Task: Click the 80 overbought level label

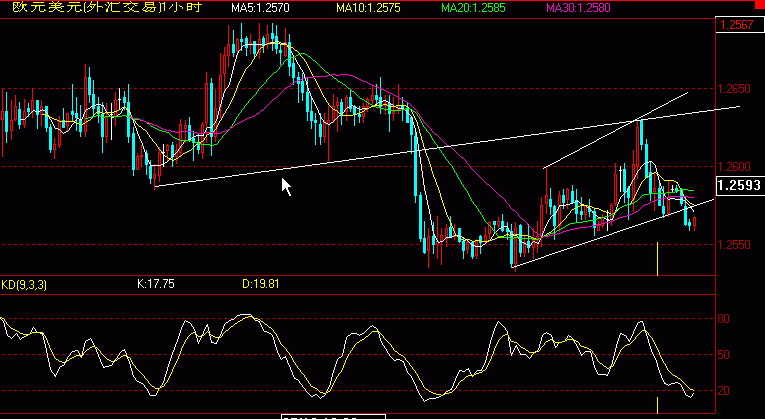Action: (x=723, y=319)
